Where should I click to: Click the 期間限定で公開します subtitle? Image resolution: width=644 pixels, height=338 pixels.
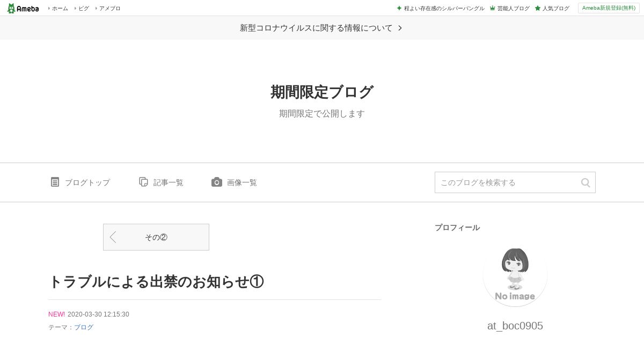pos(322,114)
